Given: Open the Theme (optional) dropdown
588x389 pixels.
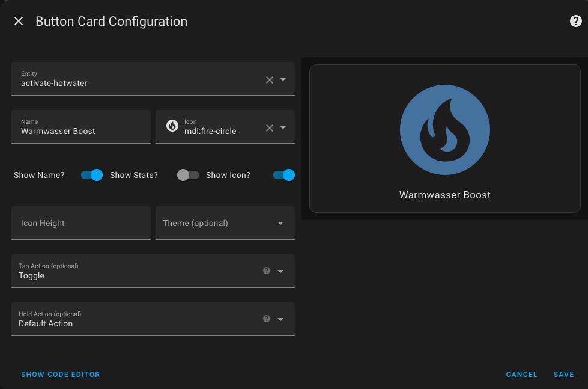Looking at the screenshot, I should coord(225,223).
